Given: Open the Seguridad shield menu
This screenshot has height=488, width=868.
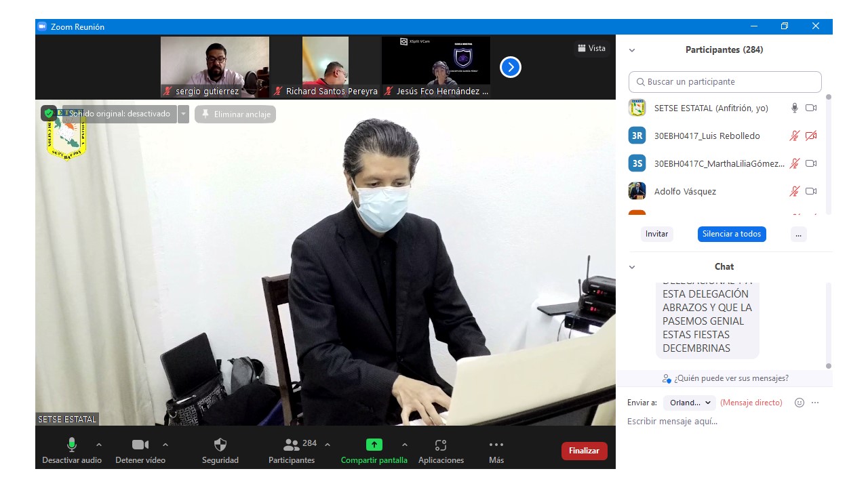Looking at the screenshot, I should [220, 445].
